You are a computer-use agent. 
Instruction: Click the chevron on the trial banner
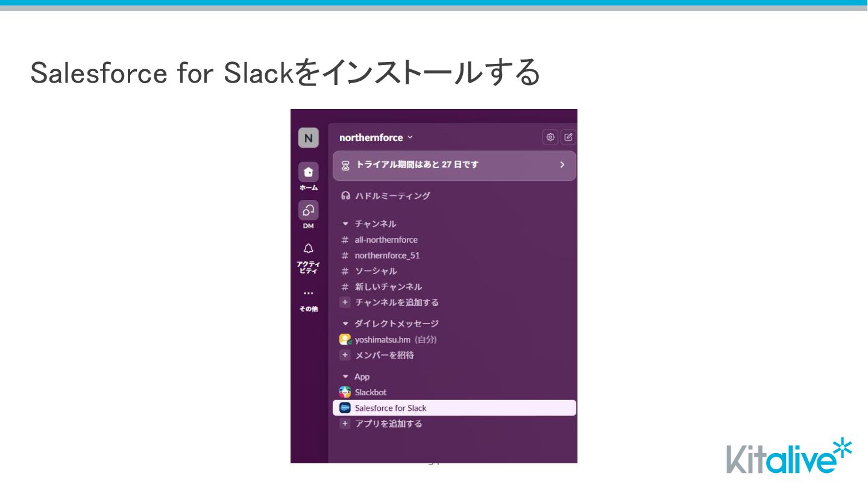[562, 164]
